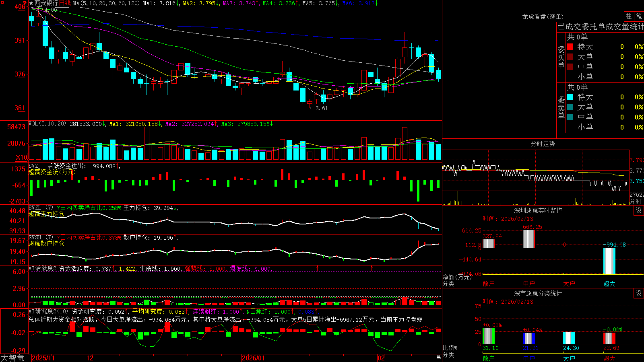The width and height of the screenshot is (644, 362).
Task: Click the 超赢主力持仓 legend text
Action: (46, 214)
